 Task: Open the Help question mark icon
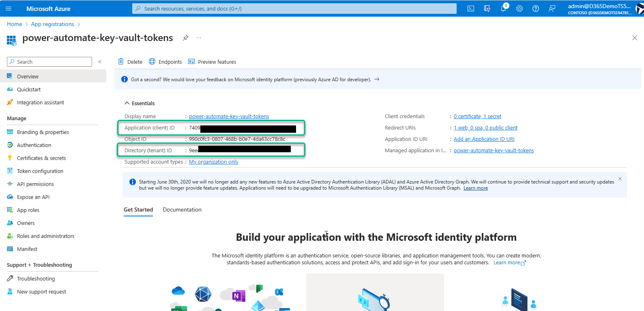[x=536, y=9]
